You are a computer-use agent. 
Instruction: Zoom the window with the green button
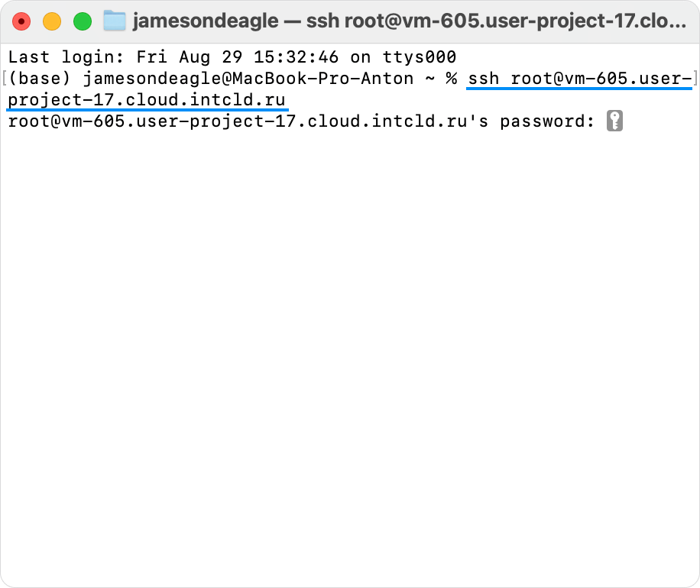82,21
